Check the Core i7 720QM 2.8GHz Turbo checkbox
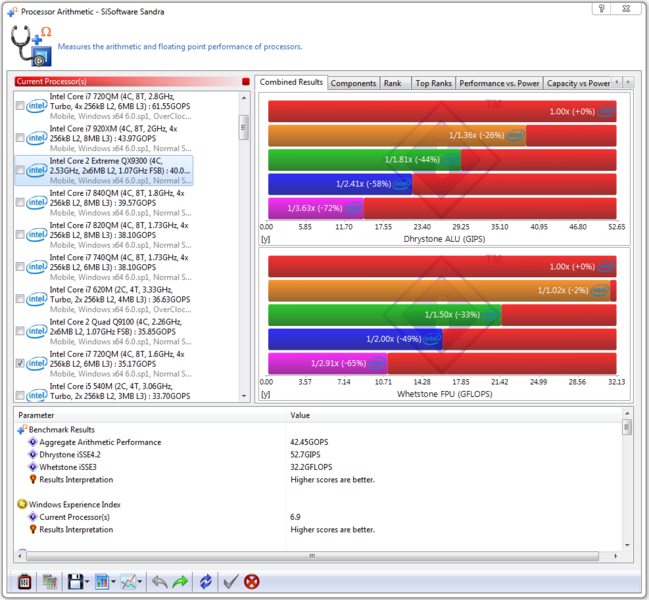This screenshot has height=600, width=649. pos(19,106)
